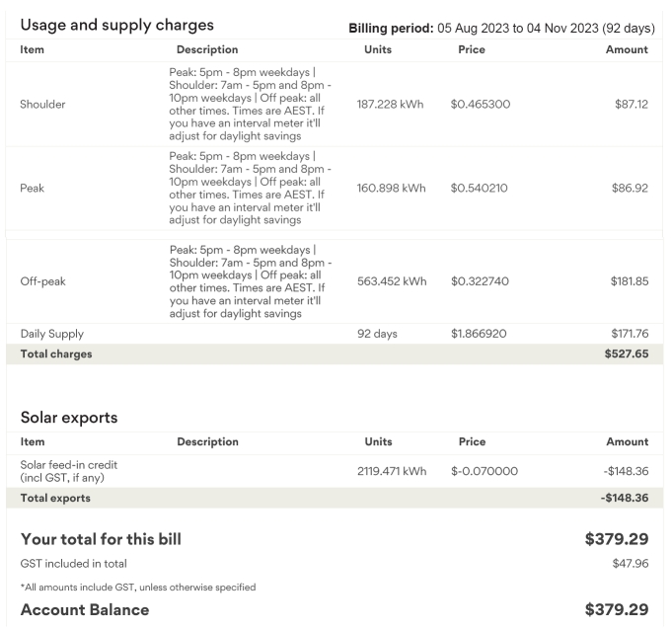Click the Account Balance heading
The image size is (672, 629).
point(85,610)
